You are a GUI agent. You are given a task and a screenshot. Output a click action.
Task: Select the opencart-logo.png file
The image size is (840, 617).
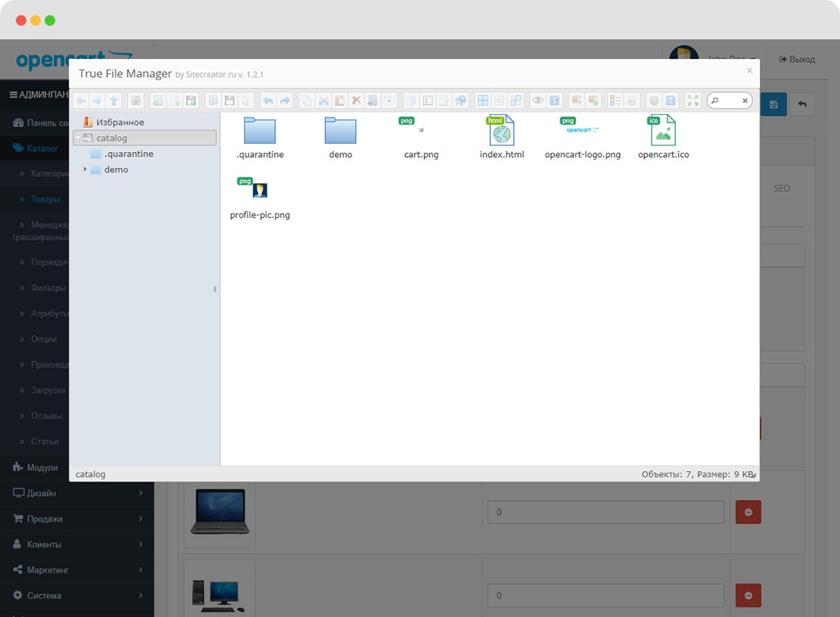coord(582,138)
